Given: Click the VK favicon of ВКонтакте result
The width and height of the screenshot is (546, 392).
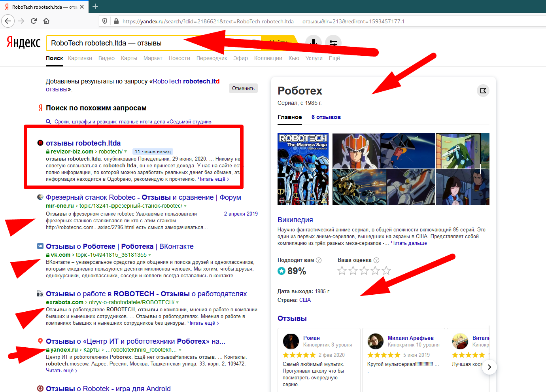Looking at the screenshot, I should 40,246.
